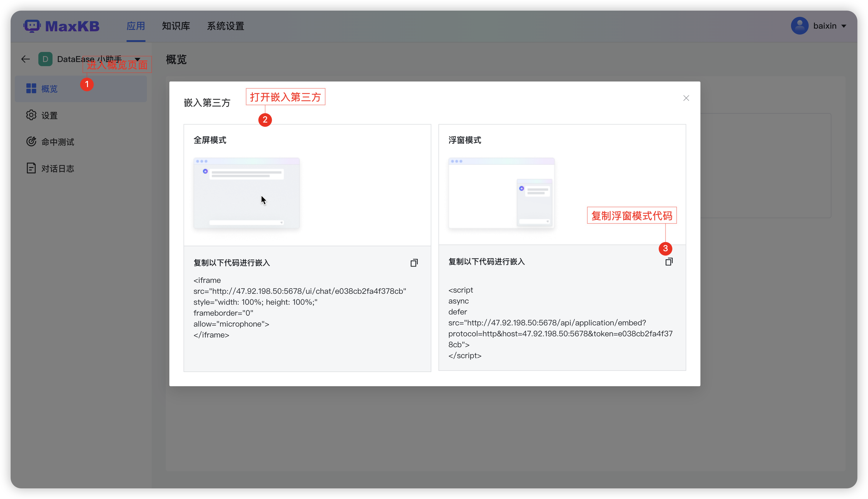Image resolution: width=868 pixels, height=499 pixels.
Task: Click the green D application icon
Action: (x=45, y=59)
